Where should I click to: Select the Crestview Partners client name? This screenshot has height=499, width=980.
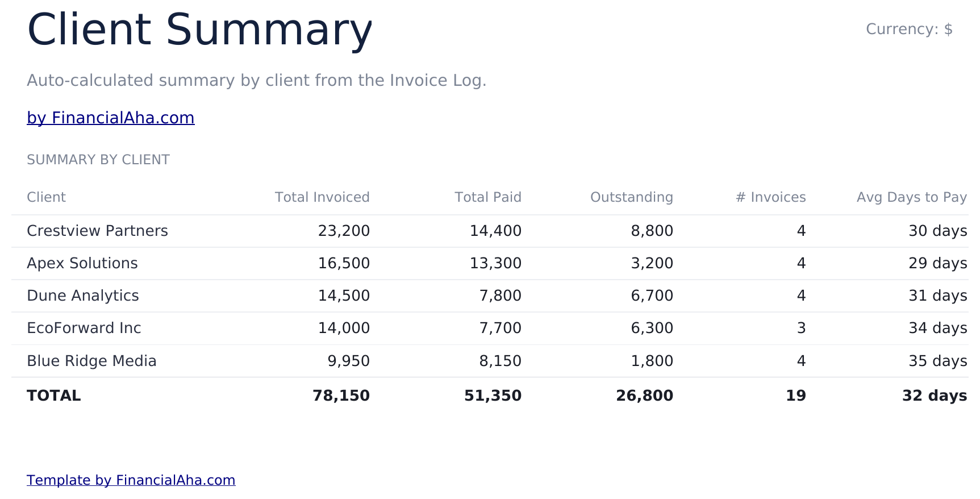tap(98, 231)
